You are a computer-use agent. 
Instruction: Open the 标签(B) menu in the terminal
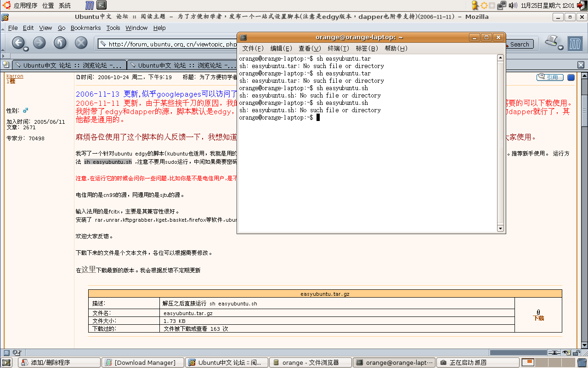click(367, 48)
